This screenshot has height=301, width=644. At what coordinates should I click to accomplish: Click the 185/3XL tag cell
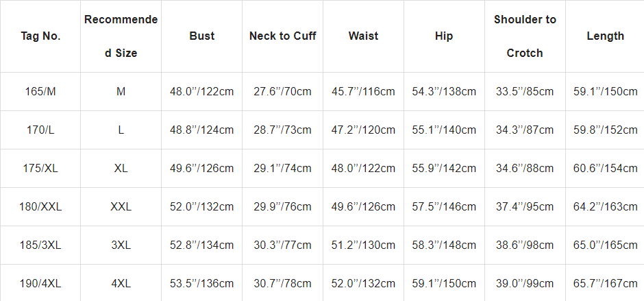[40, 245]
